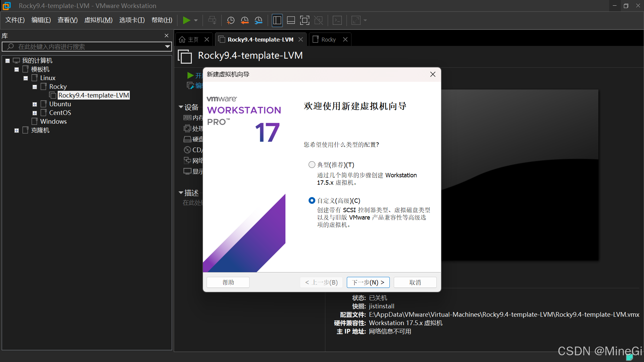
Task: Toggle the thumbnail bar view icon
Action: point(291,20)
